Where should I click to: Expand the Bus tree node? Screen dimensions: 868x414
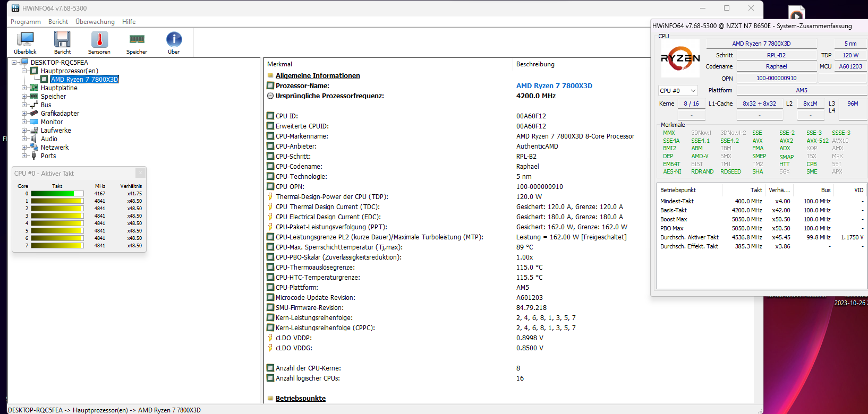(x=24, y=105)
